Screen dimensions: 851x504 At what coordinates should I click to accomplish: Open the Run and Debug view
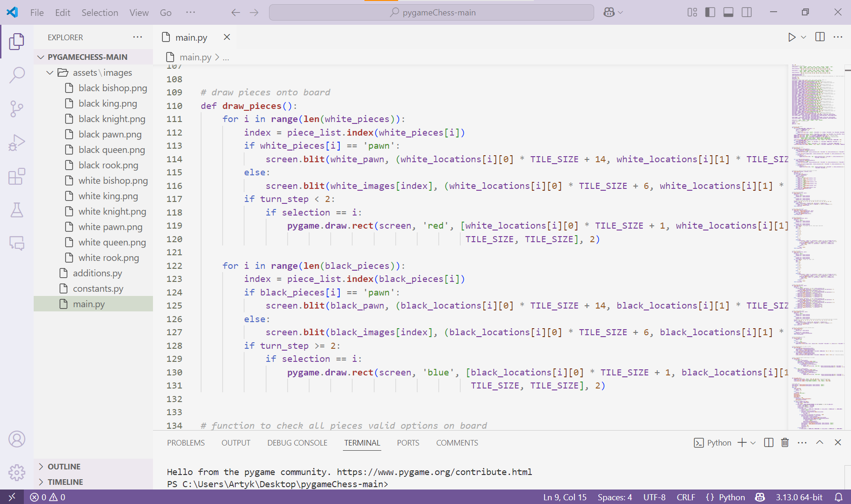[17, 143]
